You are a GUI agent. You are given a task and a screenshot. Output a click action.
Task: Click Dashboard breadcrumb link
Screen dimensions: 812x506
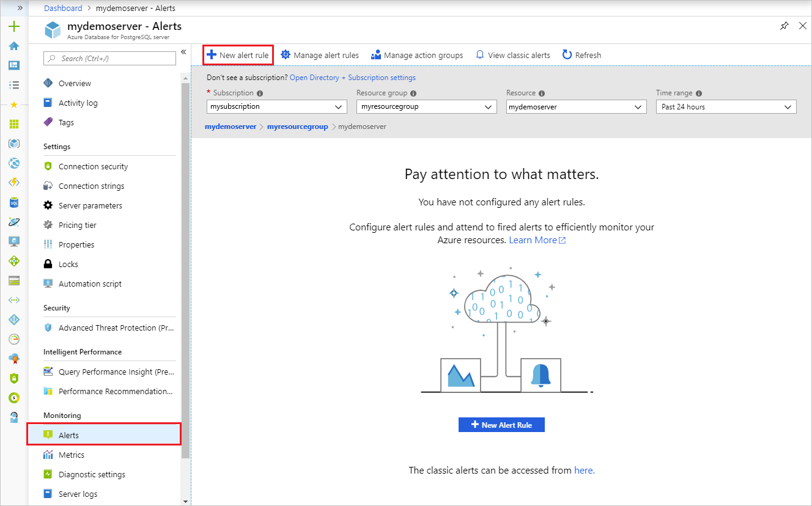pyautogui.click(x=63, y=8)
